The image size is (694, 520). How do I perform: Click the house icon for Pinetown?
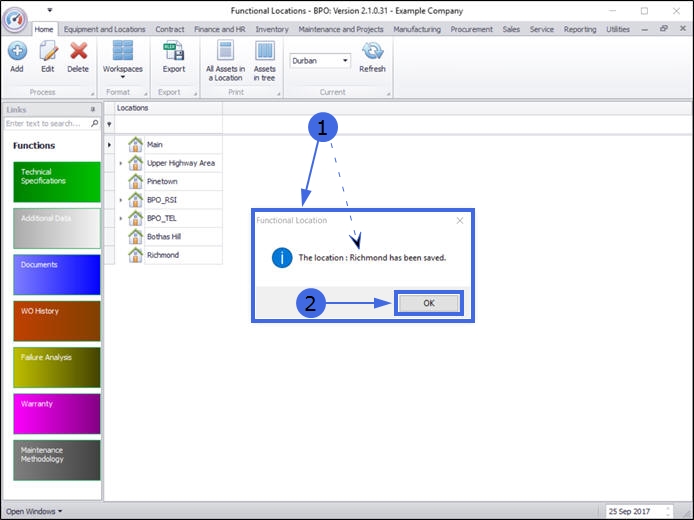pos(135,181)
